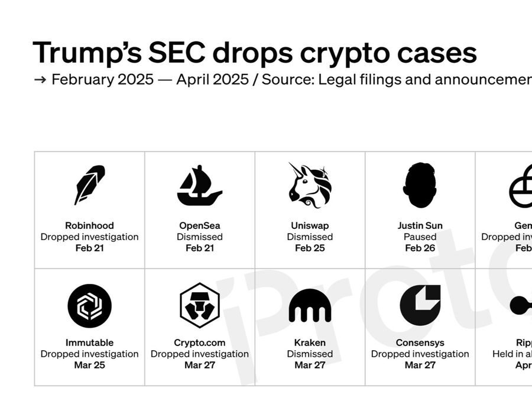This screenshot has width=532, height=414.
Task: Click the Kraken "Mar 27" date
Action: click(310, 365)
